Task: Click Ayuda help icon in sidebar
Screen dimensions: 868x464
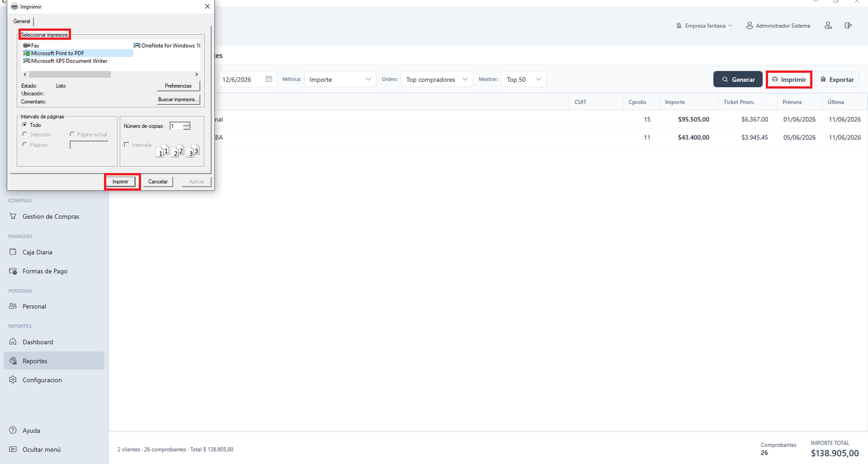Action: point(13,430)
